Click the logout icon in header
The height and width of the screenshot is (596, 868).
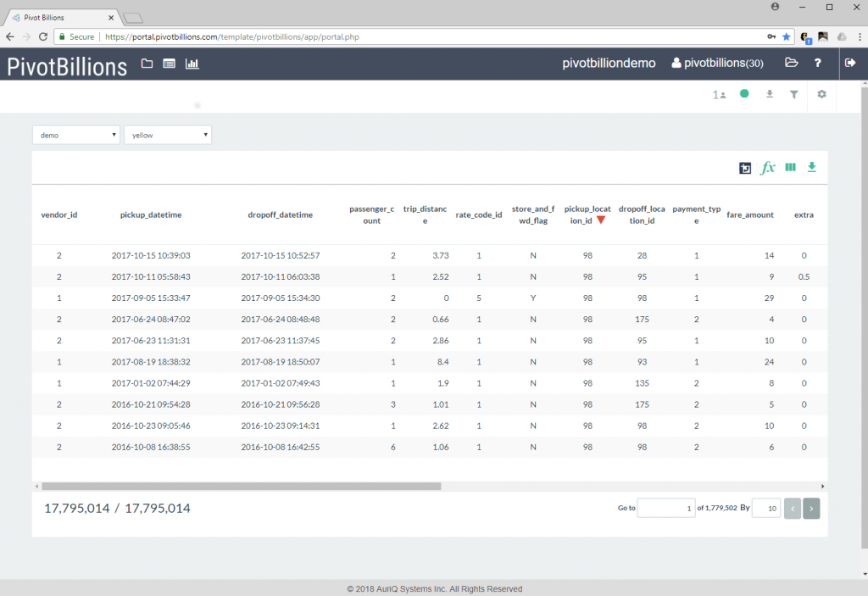[850, 63]
